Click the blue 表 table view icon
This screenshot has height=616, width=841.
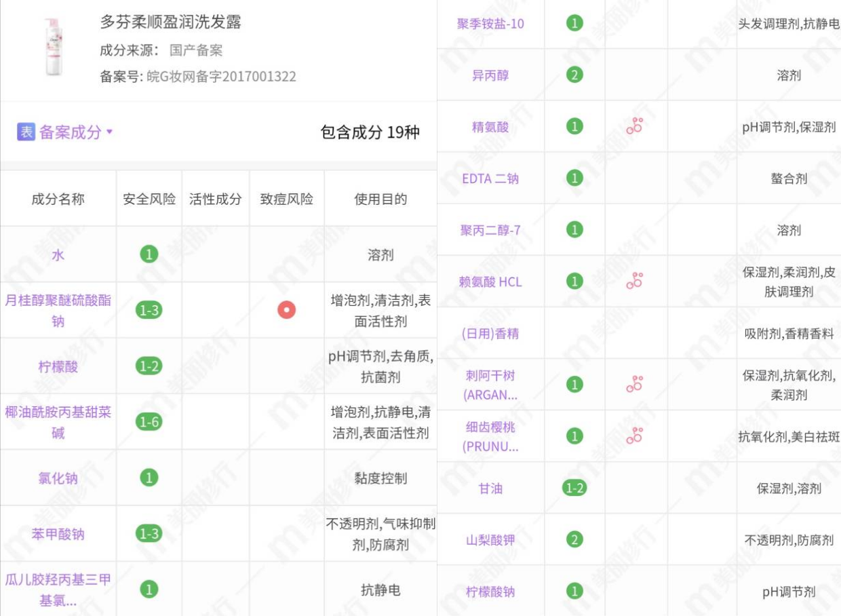pyautogui.click(x=26, y=132)
